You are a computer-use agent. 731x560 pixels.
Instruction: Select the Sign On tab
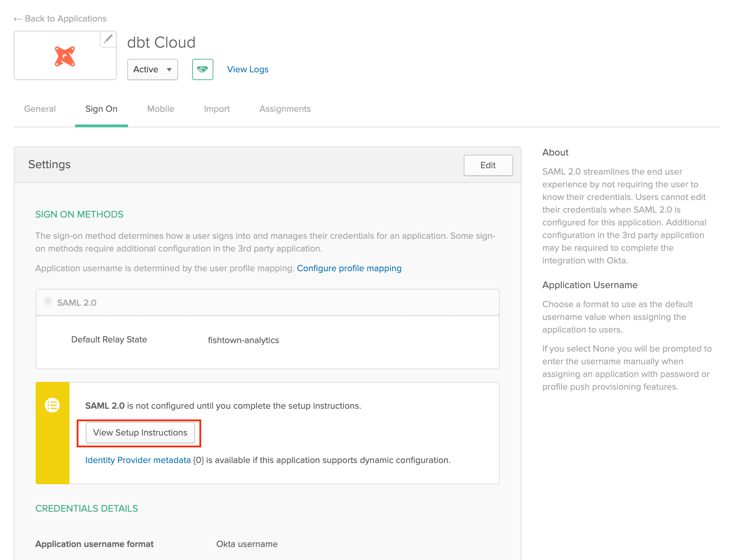pos(101,109)
